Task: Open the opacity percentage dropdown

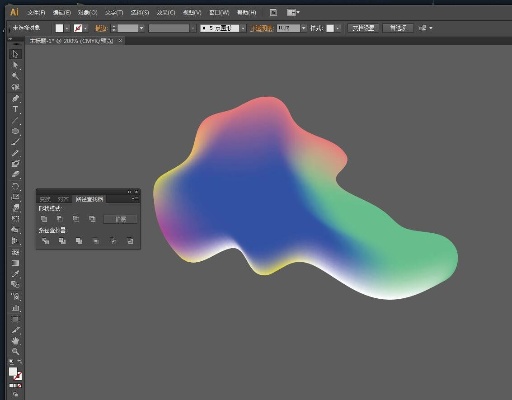Action: [304, 28]
